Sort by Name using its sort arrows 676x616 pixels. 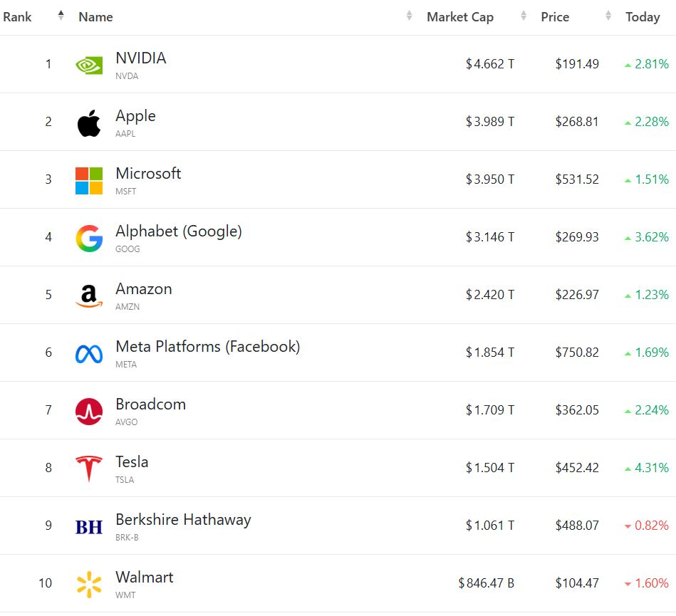click(x=409, y=16)
